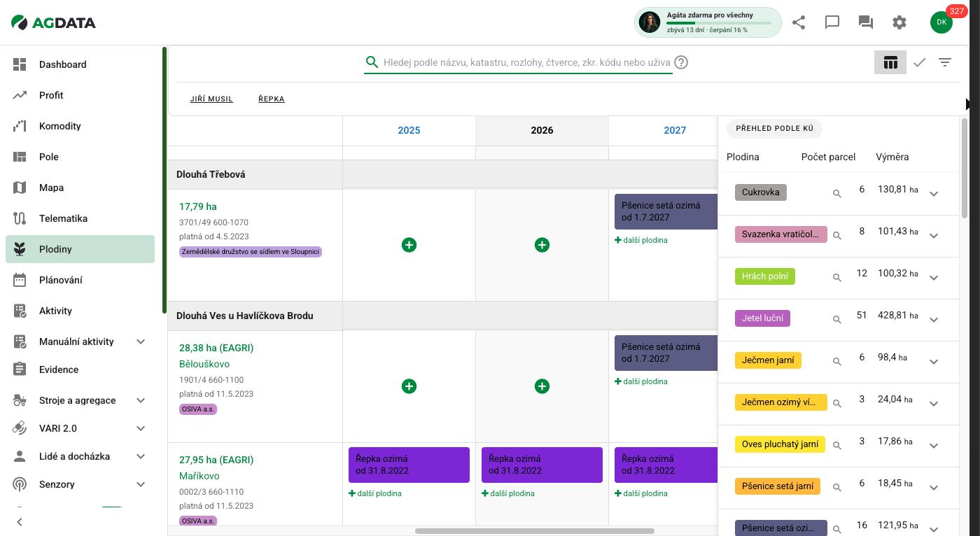Click the table view icon
This screenshot has width=980, height=536.
pyautogui.click(x=890, y=62)
